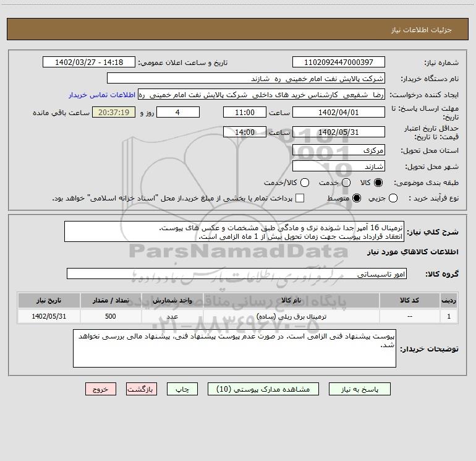Screen dimensions: 476x461
Task: Click the شماره نیاز field 1102092447000397
Action: click(339, 62)
